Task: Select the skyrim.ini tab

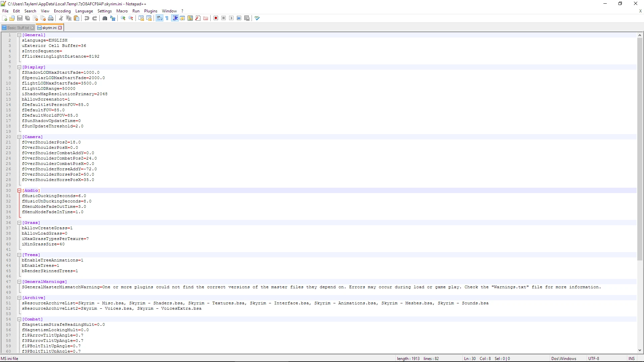Action: point(48,27)
